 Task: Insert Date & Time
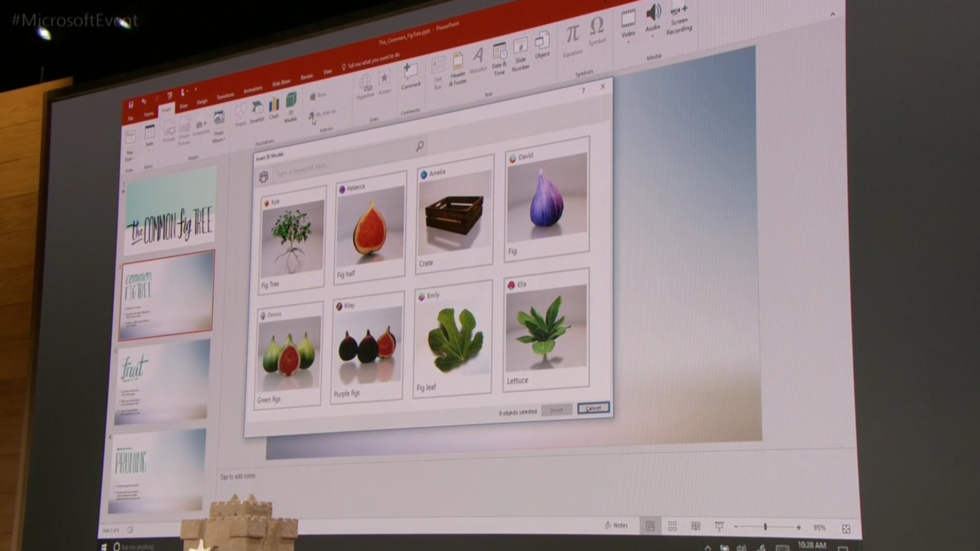coord(499,60)
